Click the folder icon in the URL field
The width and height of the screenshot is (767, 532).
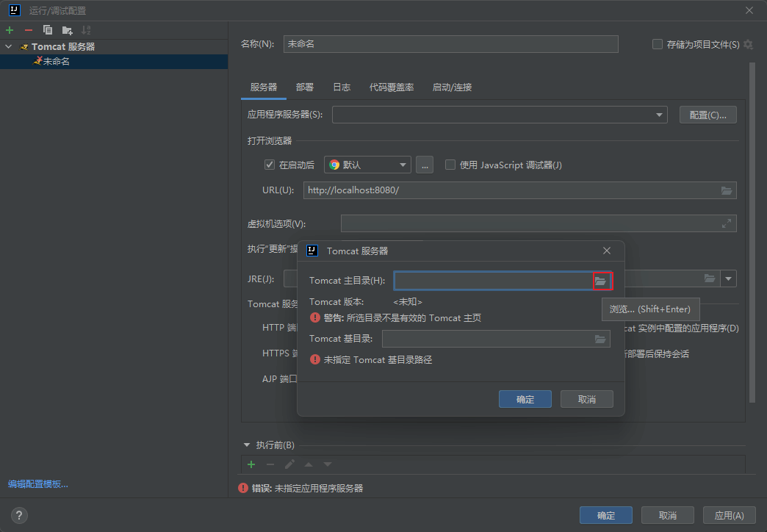(x=727, y=190)
